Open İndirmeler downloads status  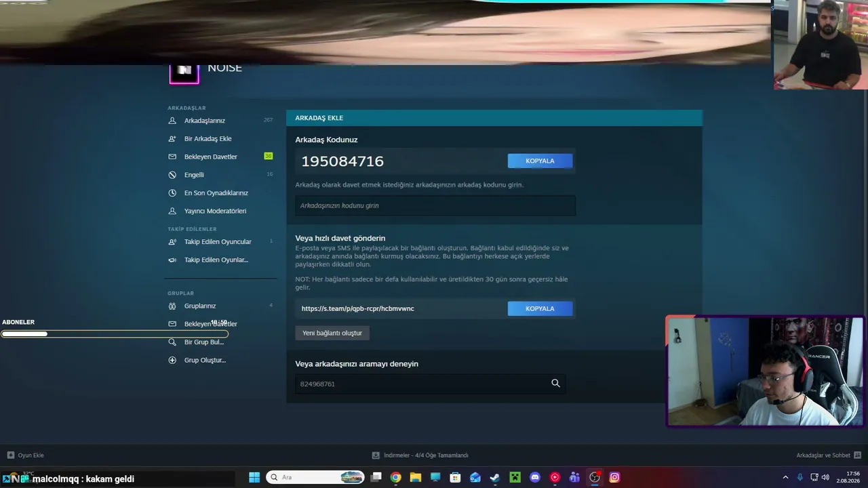pos(420,455)
